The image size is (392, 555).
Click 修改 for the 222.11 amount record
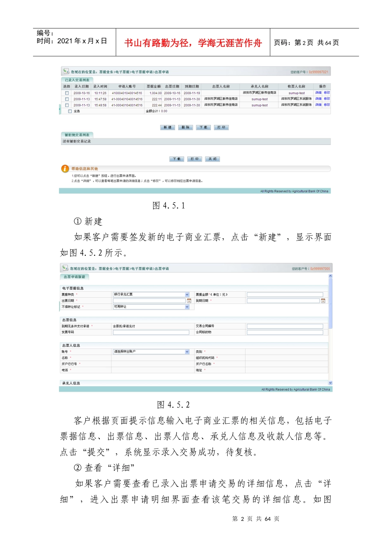click(327, 99)
